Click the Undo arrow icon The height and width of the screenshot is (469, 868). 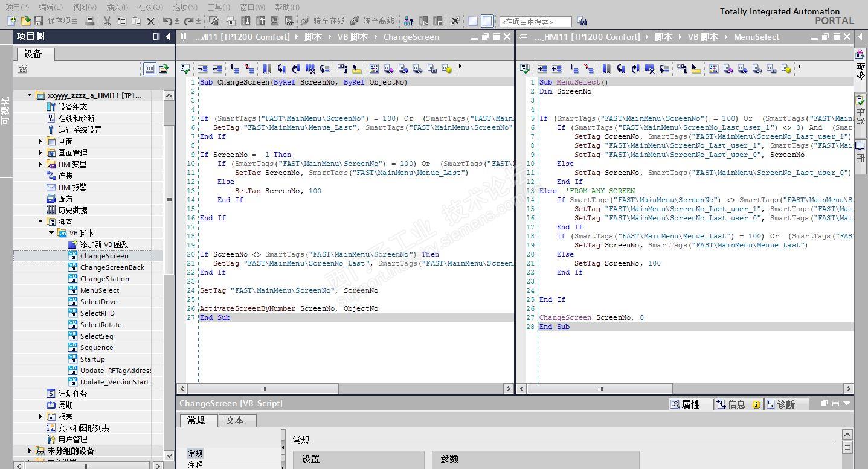(168, 21)
